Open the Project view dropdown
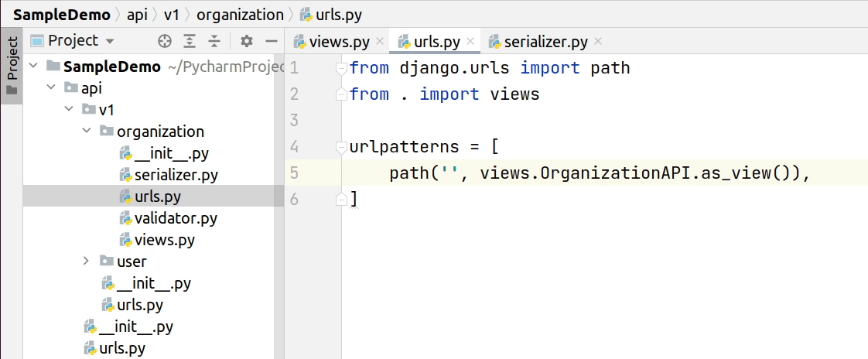The height and width of the screenshot is (359, 868). click(x=109, y=41)
